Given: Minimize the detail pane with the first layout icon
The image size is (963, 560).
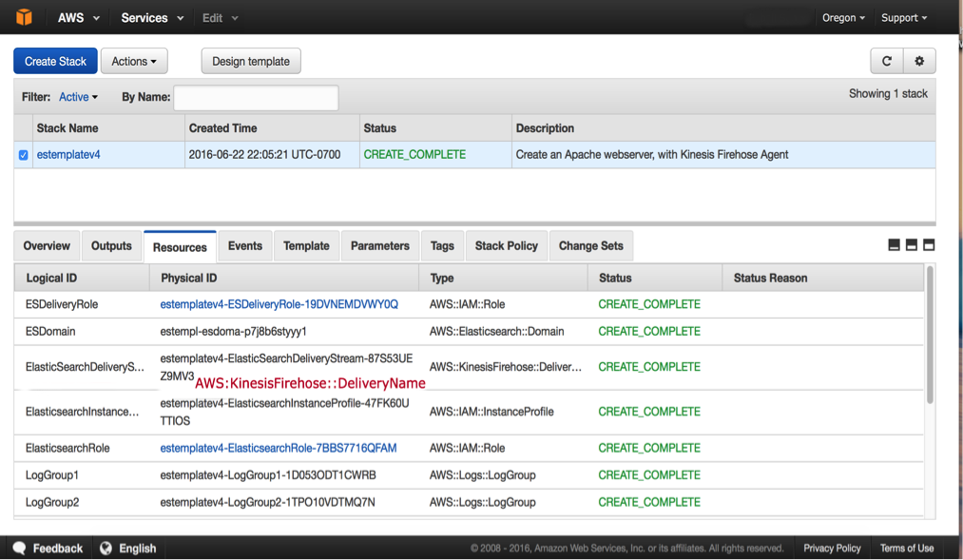Looking at the screenshot, I should [x=894, y=244].
